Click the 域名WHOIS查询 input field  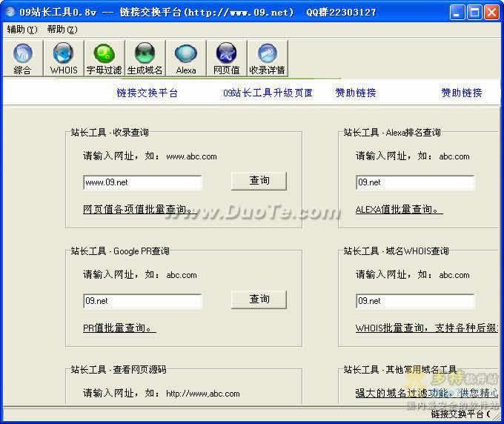pyautogui.click(x=415, y=301)
